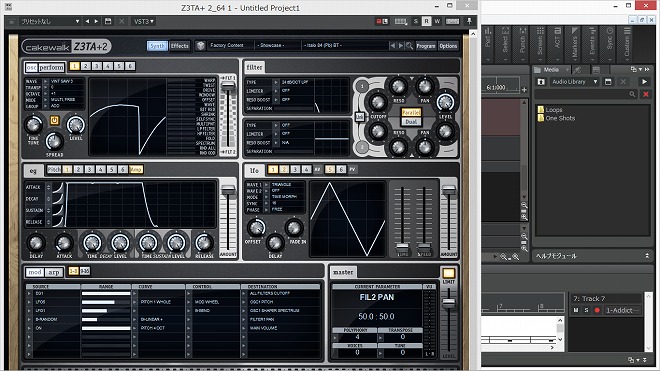Open the preset name dropdown in the plugin header
This screenshot has height=371, width=660.
(x=50, y=21)
